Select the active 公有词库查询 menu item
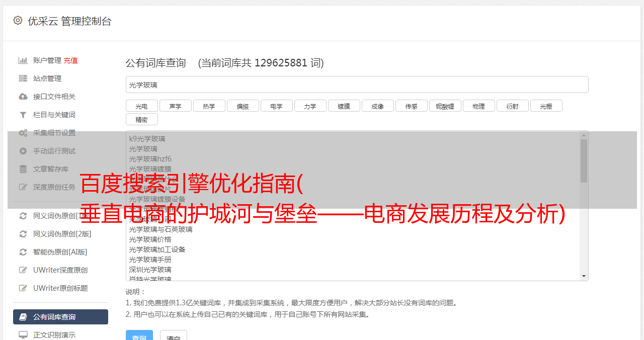Screen dimensions: 644x340 60,317
